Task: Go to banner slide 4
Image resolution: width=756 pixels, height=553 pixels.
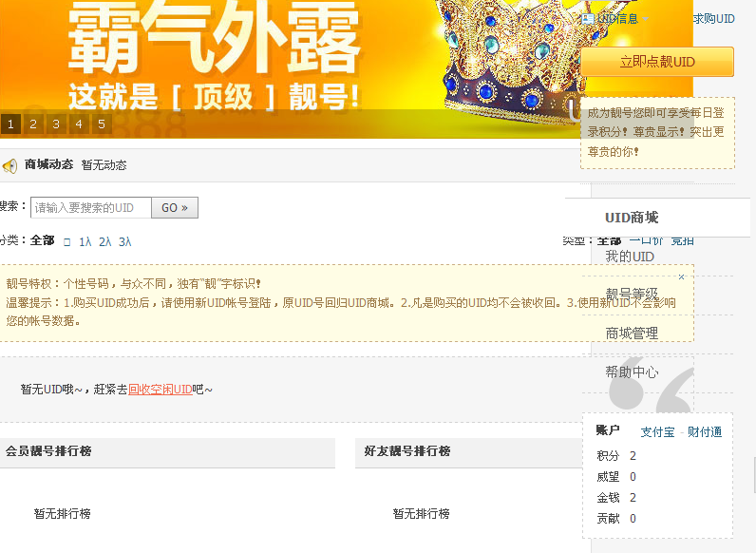Action: click(79, 124)
